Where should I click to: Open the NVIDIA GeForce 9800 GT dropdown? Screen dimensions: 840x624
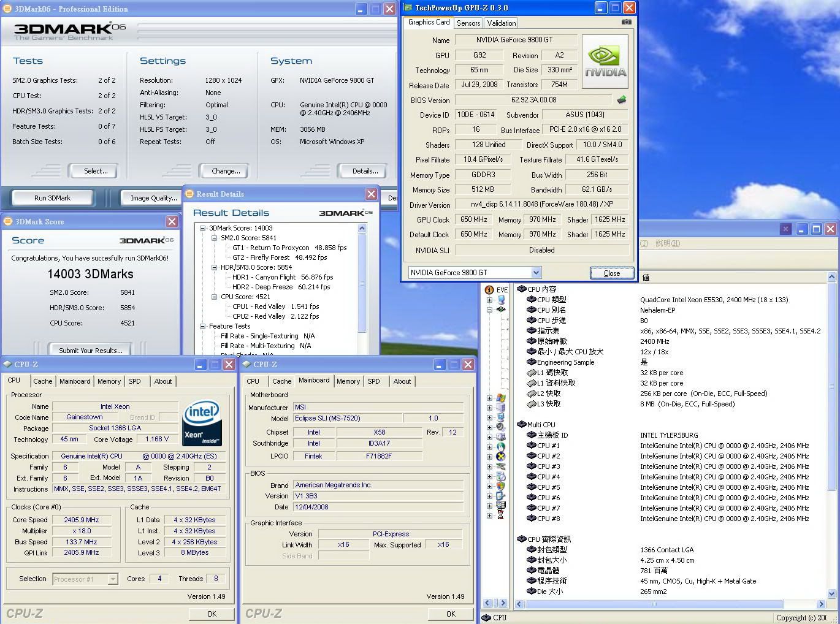536,273
